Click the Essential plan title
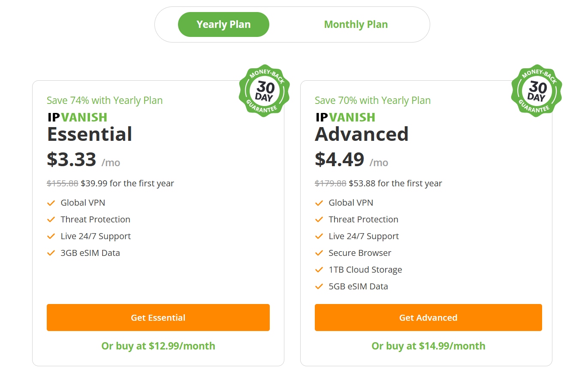This screenshot has height=386, width=588. [x=89, y=134]
